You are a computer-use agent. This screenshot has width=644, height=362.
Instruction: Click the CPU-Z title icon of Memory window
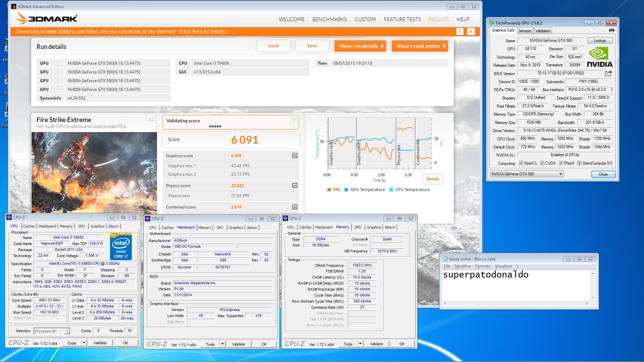point(286,218)
